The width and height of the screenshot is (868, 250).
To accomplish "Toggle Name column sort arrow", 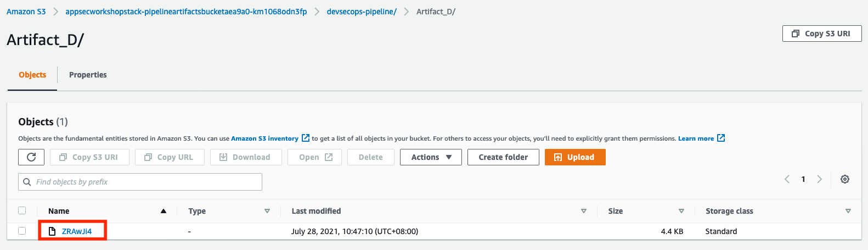I will pos(164,211).
